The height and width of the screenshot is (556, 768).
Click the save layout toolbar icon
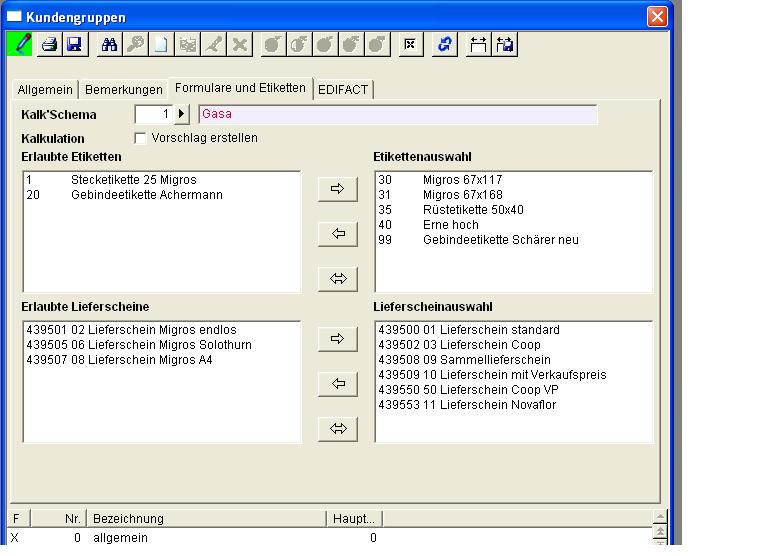[504, 45]
